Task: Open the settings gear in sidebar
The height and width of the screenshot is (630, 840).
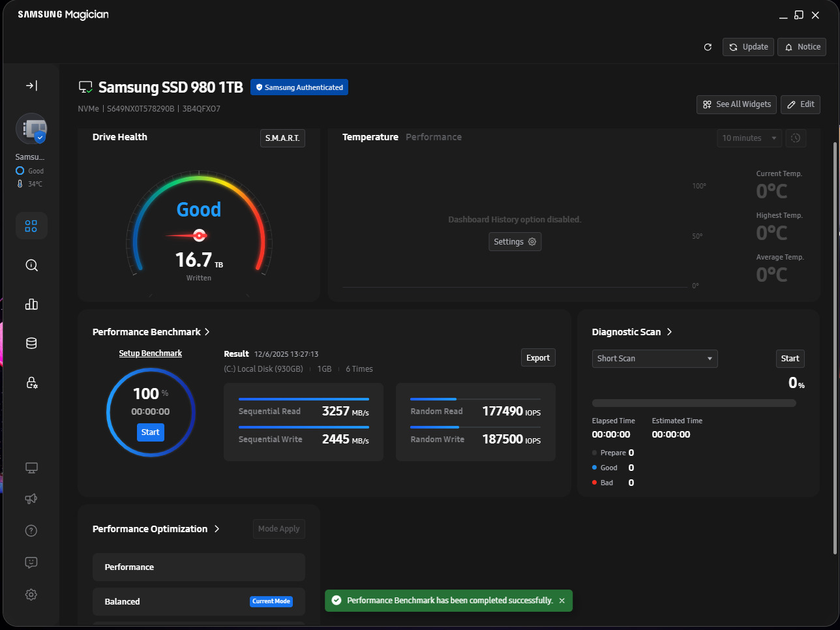Action: click(x=31, y=595)
